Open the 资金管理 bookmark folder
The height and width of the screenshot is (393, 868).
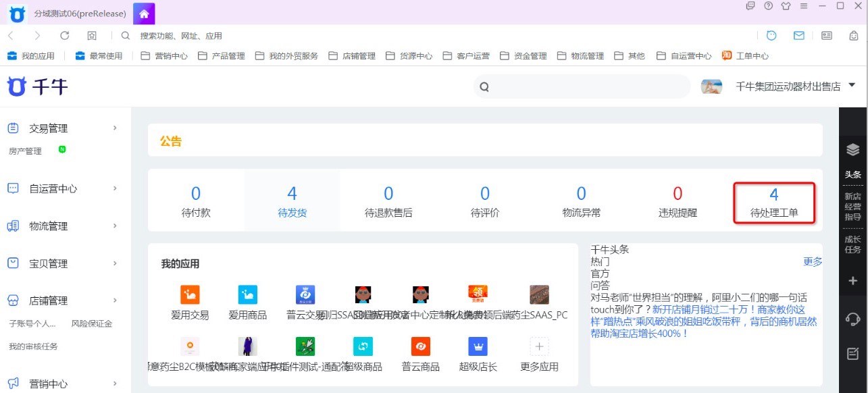coord(524,56)
